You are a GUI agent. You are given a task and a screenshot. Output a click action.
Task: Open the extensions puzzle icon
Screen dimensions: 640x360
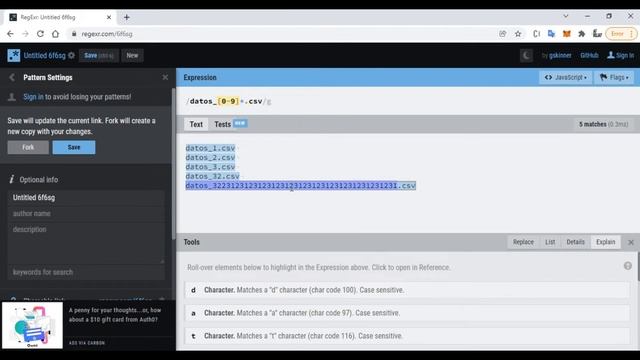click(582, 34)
